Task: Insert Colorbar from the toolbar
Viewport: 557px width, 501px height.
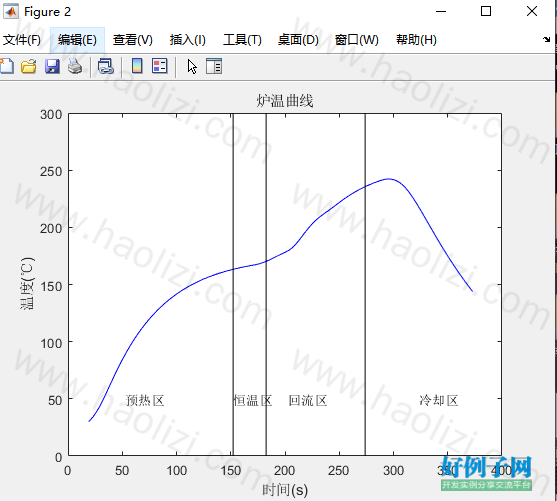Action: pyautogui.click(x=137, y=66)
